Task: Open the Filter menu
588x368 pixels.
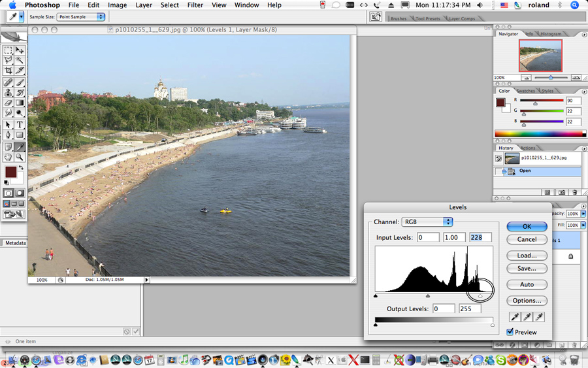Action: click(195, 5)
